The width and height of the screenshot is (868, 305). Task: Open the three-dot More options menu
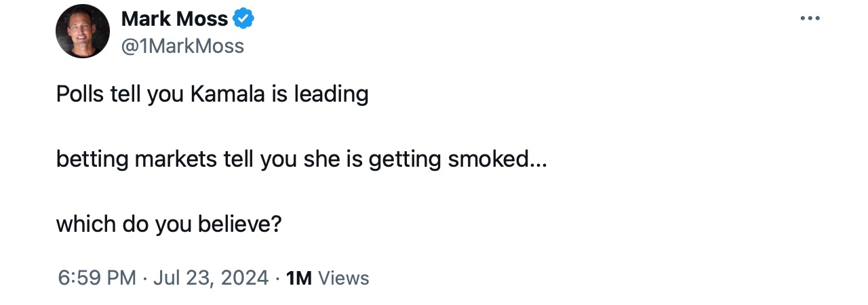point(810,18)
